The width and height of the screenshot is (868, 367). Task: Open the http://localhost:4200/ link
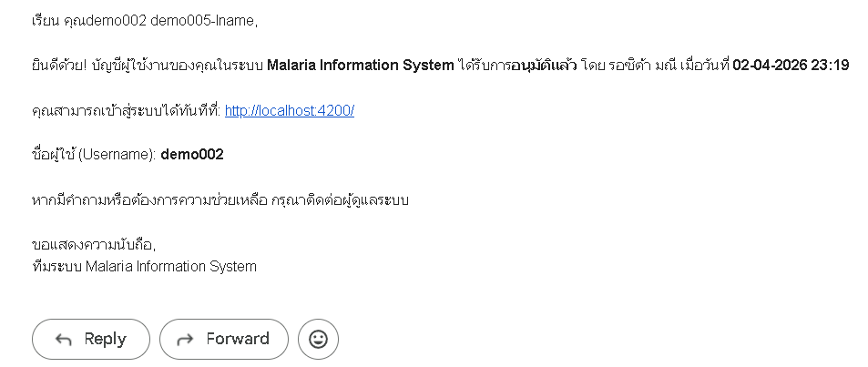289,110
